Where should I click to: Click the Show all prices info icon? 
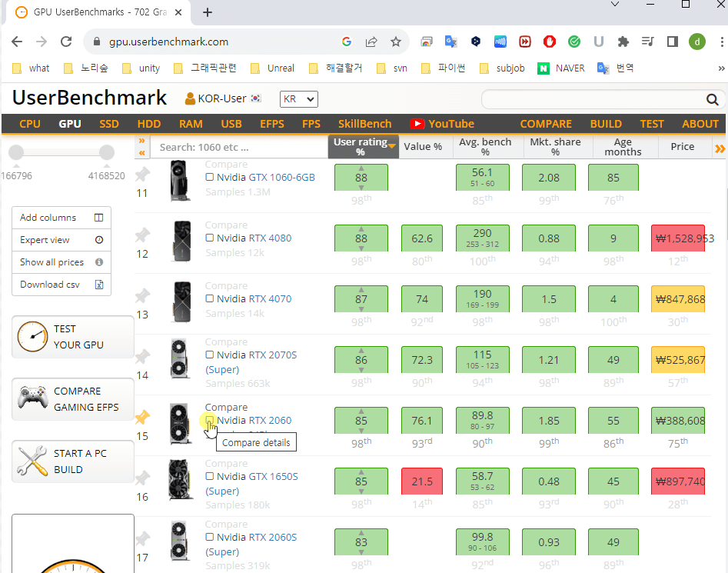(x=99, y=262)
